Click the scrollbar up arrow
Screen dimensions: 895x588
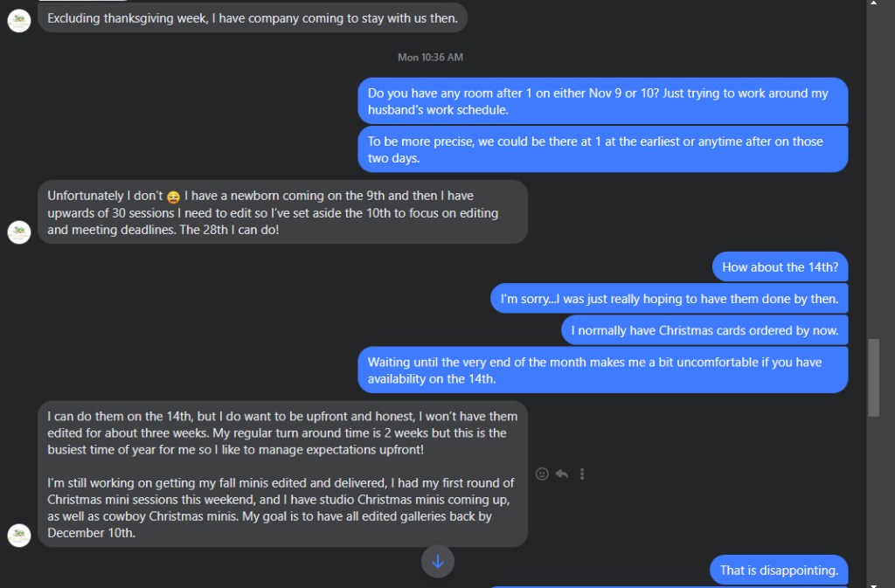click(873, 5)
